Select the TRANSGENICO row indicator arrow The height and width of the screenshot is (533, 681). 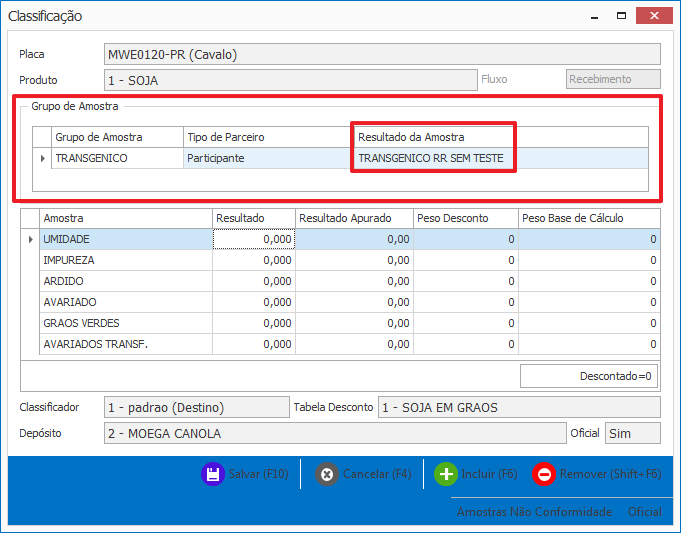point(42,158)
